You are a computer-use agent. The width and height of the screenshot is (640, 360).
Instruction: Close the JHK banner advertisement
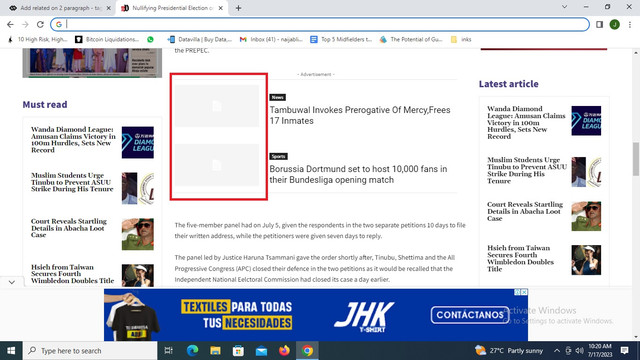524,292
